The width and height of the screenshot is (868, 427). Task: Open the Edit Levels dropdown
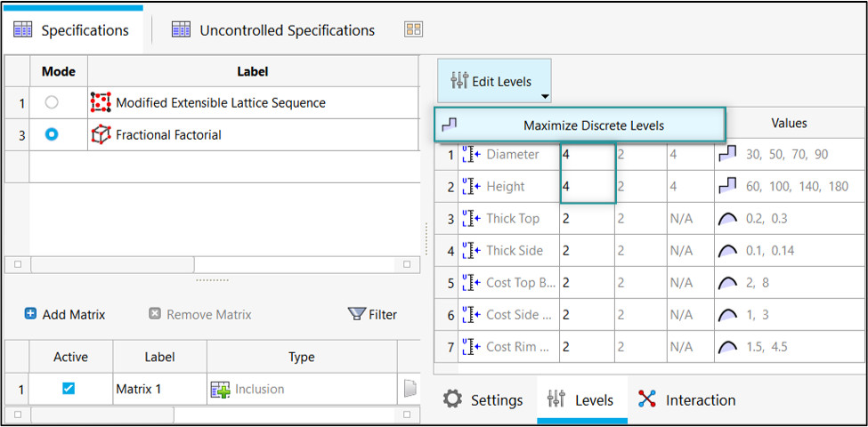click(542, 96)
